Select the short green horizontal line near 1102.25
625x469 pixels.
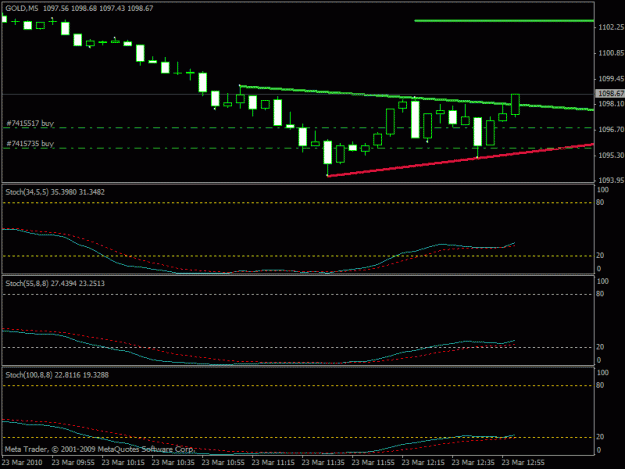click(x=504, y=20)
